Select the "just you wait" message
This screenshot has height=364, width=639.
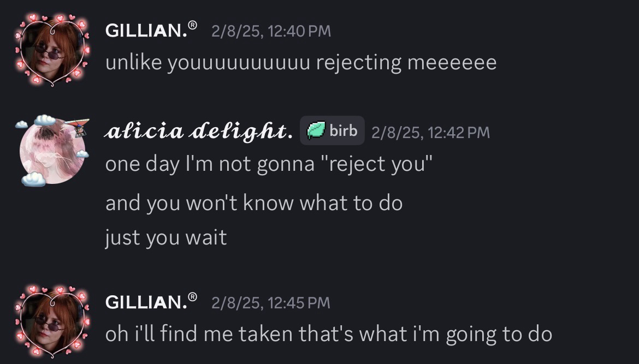(x=166, y=237)
